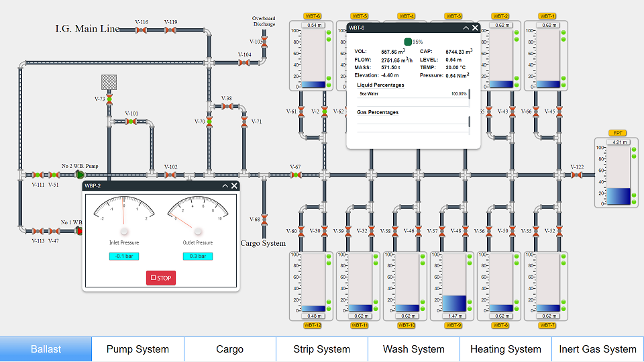The image size is (644, 362).
Task: Toggle valve V-111 before No 2 pump
Action: pos(38,175)
